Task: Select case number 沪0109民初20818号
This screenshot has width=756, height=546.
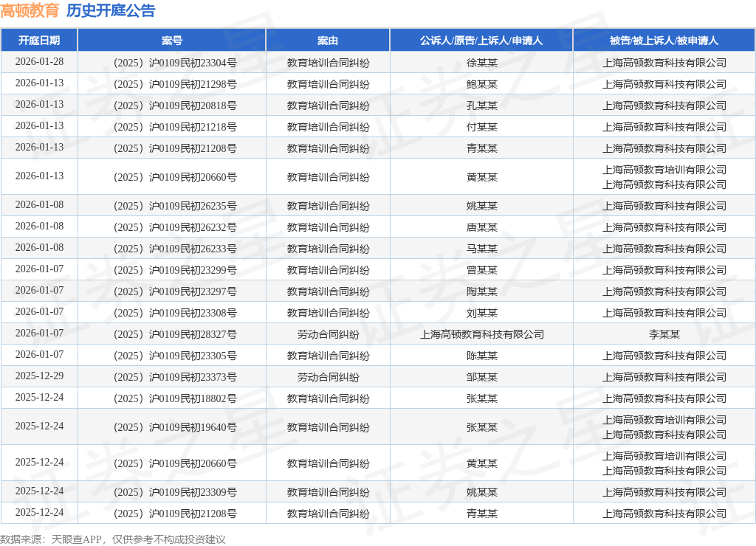Action: point(175,106)
